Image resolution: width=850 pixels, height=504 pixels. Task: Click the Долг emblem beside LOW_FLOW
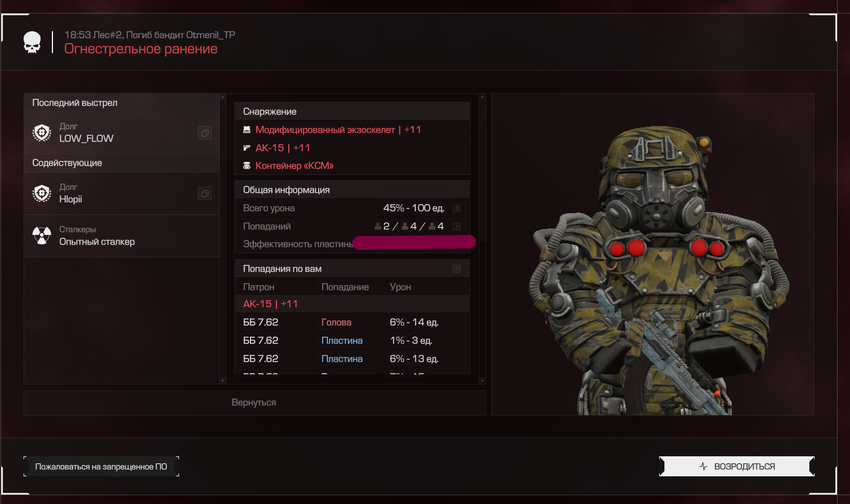pyautogui.click(x=42, y=133)
